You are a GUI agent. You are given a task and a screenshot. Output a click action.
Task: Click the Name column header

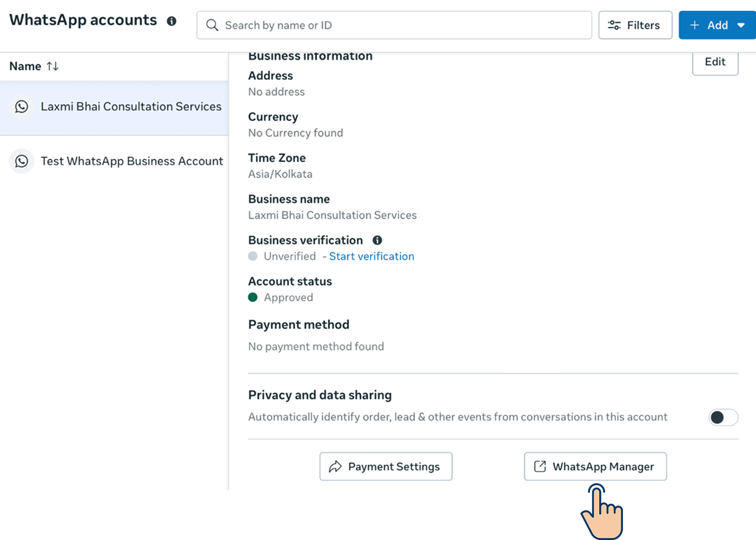point(25,66)
